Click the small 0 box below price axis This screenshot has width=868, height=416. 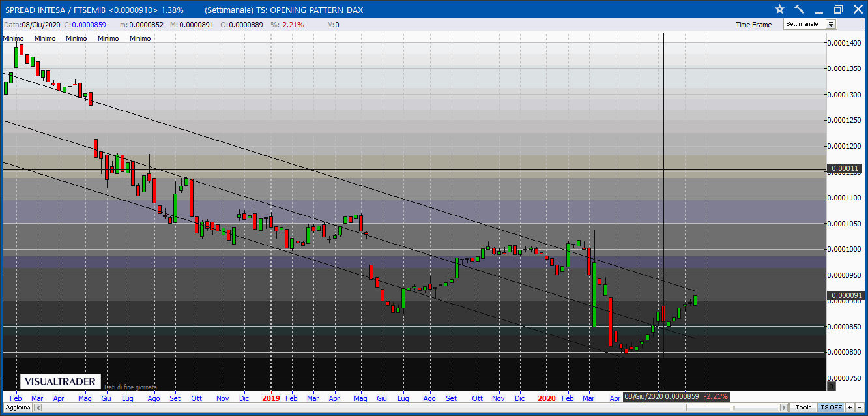(x=831, y=387)
